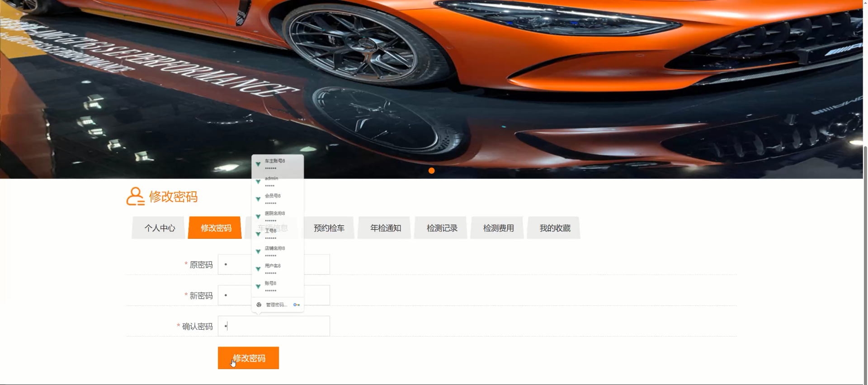Screen dimensions: 868x385
Task: Click the green Vue icon next to 店铺名称8
Action: point(258,252)
